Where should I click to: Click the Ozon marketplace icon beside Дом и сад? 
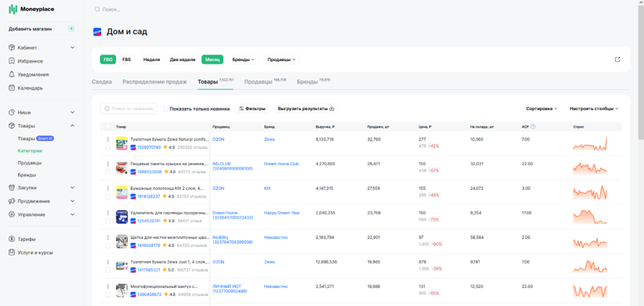tap(97, 32)
